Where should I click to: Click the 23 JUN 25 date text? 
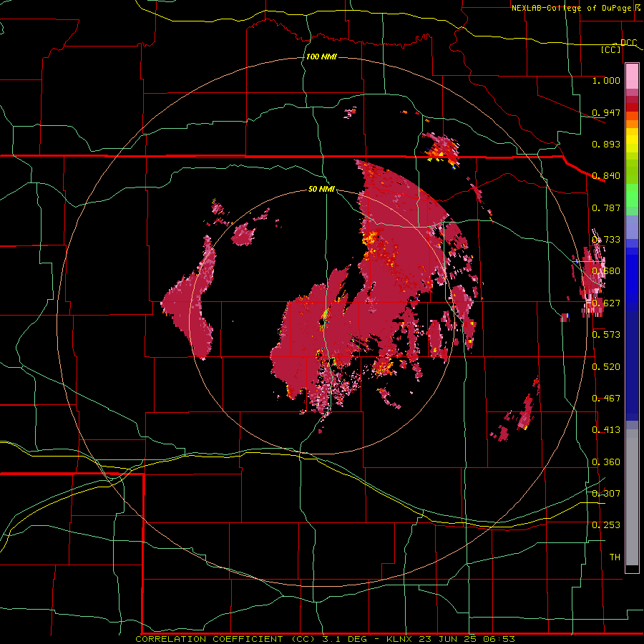[x=447, y=639]
